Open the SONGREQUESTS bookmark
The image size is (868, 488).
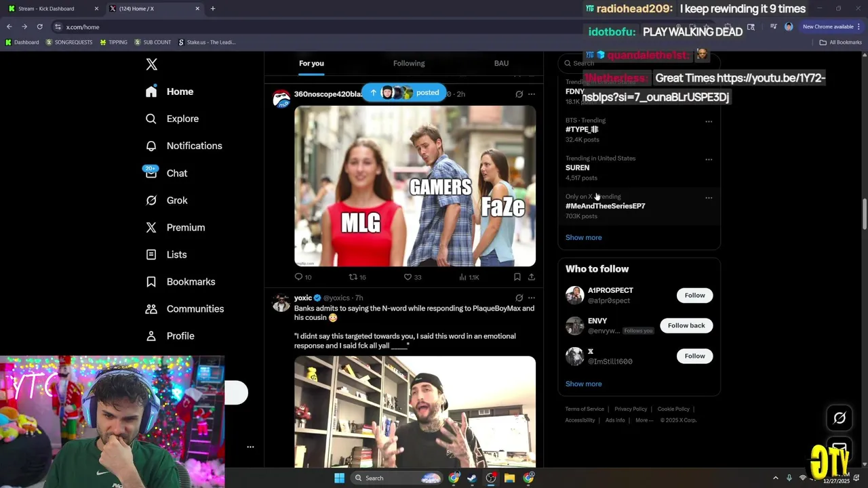click(x=69, y=42)
